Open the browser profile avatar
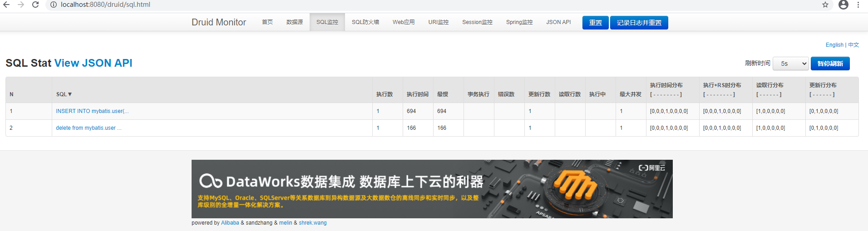Viewport: 868px width, 231px height. click(x=843, y=5)
